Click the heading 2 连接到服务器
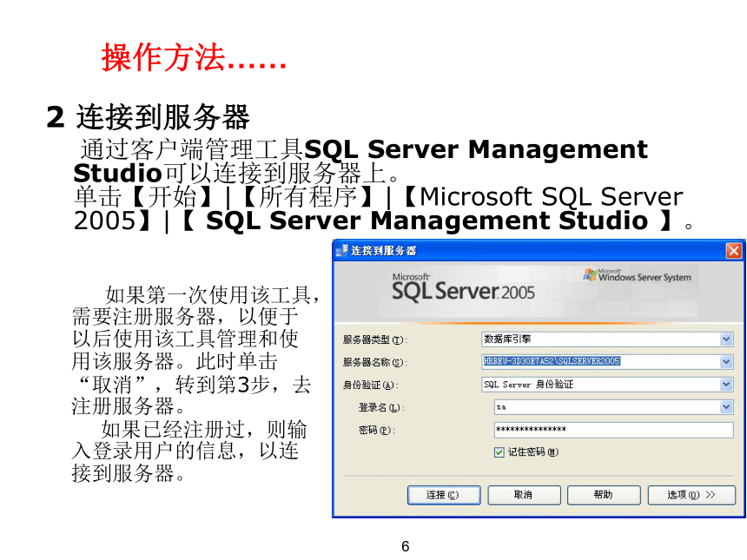Viewport: 747px width, 560px height. coord(149,116)
